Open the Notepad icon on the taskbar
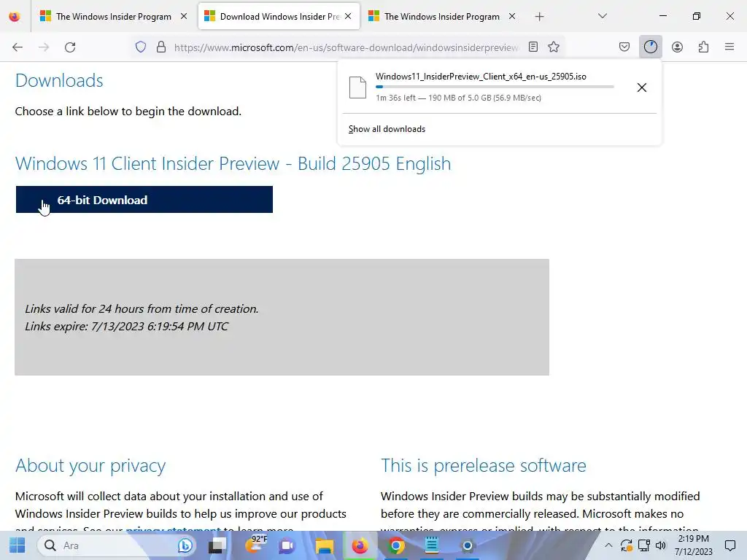747x560 pixels. click(x=432, y=545)
